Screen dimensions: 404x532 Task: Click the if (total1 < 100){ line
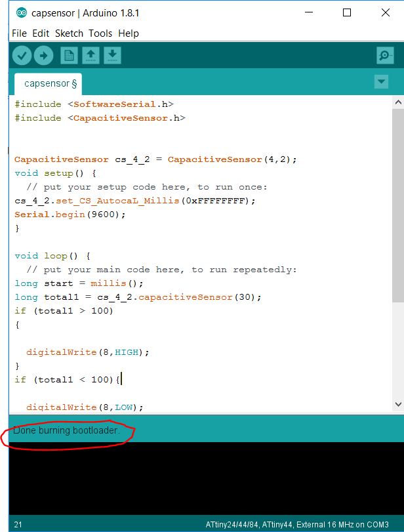67,380
